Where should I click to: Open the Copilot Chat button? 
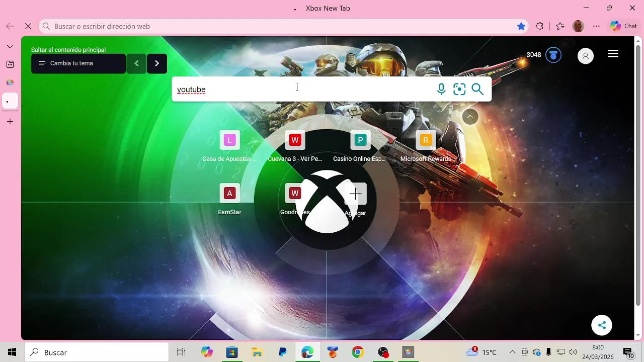[623, 26]
